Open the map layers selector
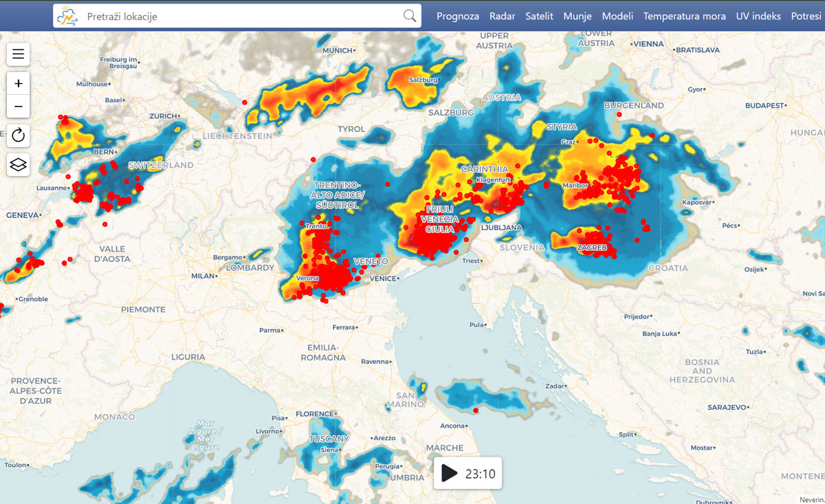This screenshot has height=504, width=825. pos(19,165)
